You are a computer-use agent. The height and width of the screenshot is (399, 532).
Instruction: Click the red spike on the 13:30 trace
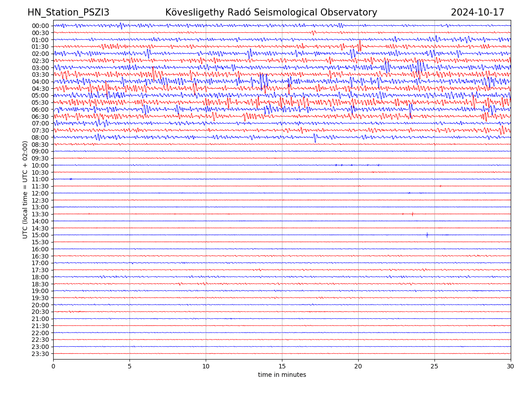pos(412,214)
